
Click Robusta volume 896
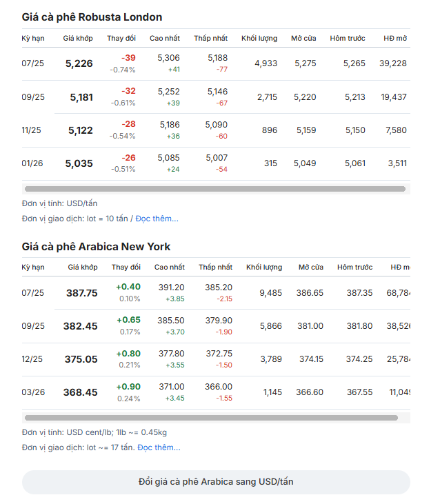(270, 130)
